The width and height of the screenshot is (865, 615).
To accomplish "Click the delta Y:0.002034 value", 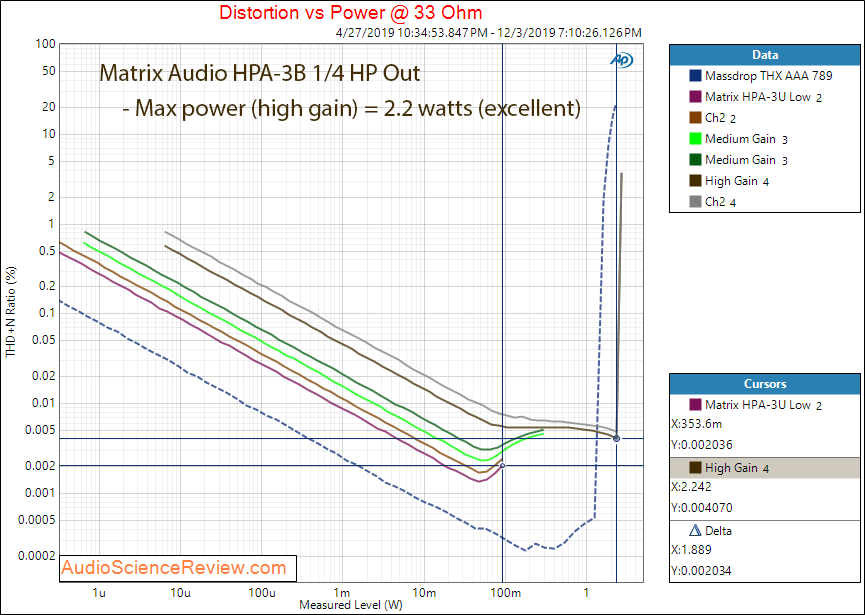I will pyautogui.click(x=702, y=571).
